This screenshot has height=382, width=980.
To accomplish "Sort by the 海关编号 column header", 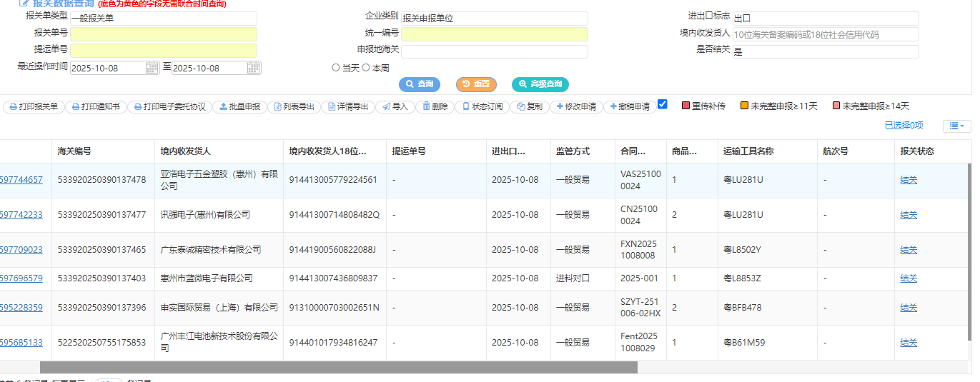I will coord(74,151).
